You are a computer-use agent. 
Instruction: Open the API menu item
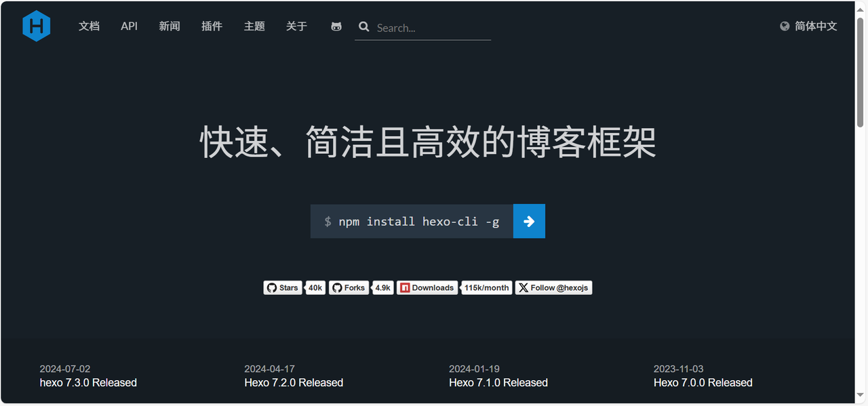(x=129, y=26)
